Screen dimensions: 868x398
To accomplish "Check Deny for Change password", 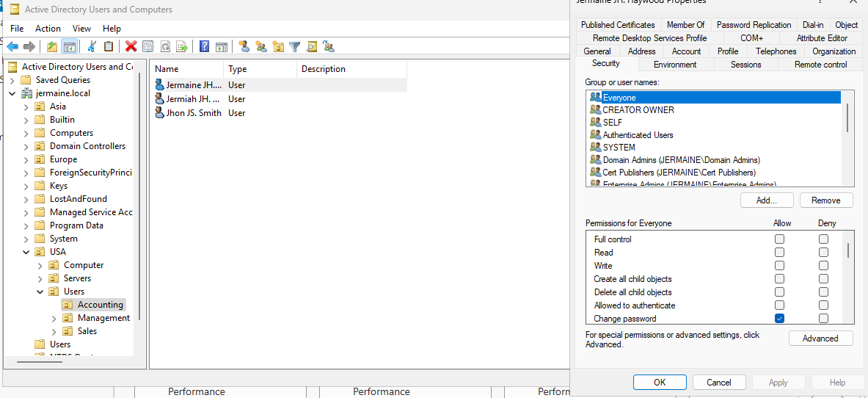I will point(824,319).
